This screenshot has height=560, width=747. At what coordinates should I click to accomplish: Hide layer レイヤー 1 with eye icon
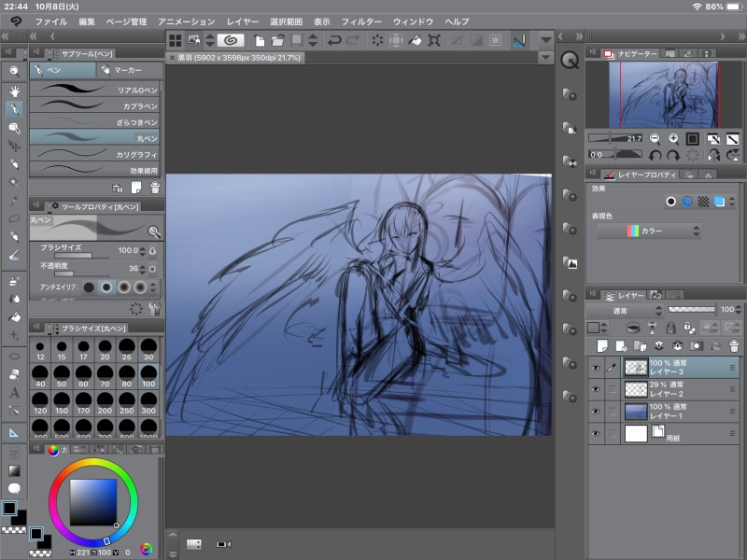click(596, 411)
